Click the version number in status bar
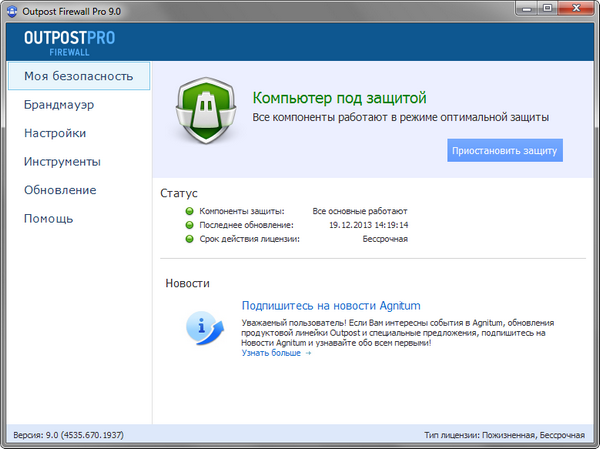Screen dimensions: 600x449 coord(68,436)
